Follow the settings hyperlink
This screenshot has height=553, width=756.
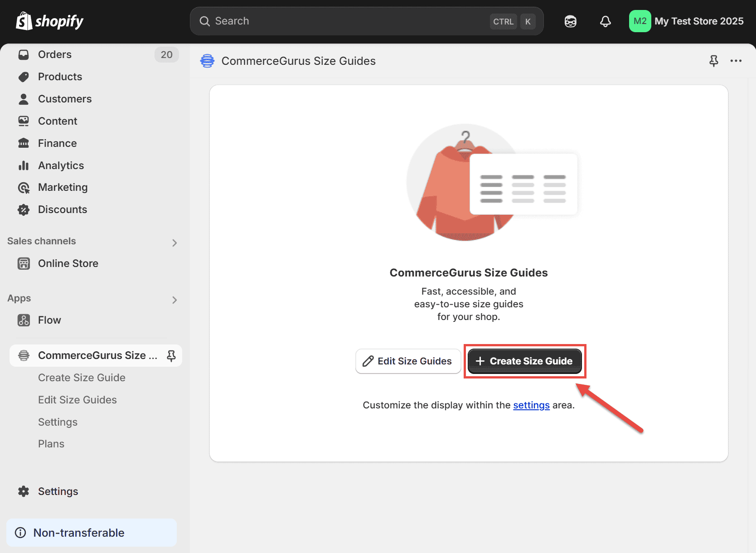click(x=531, y=405)
